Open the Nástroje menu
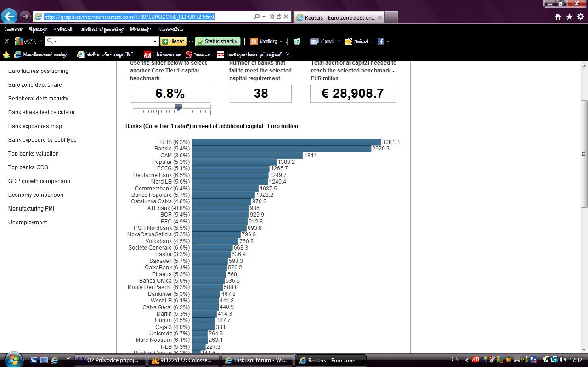 coord(140,29)
